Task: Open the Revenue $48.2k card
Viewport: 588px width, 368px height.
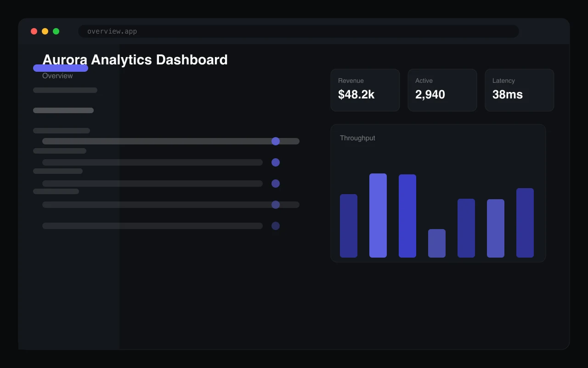Action: (x=365, y=90)
